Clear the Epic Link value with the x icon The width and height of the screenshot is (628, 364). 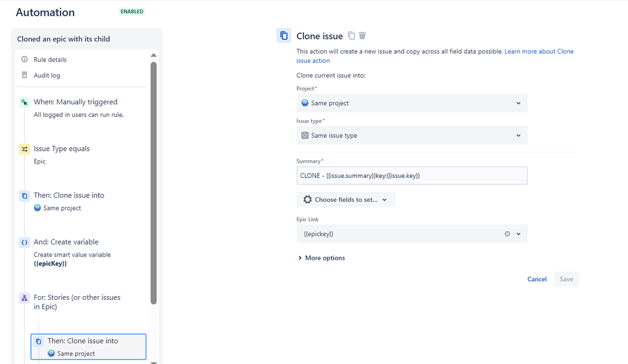click(507, 234)
